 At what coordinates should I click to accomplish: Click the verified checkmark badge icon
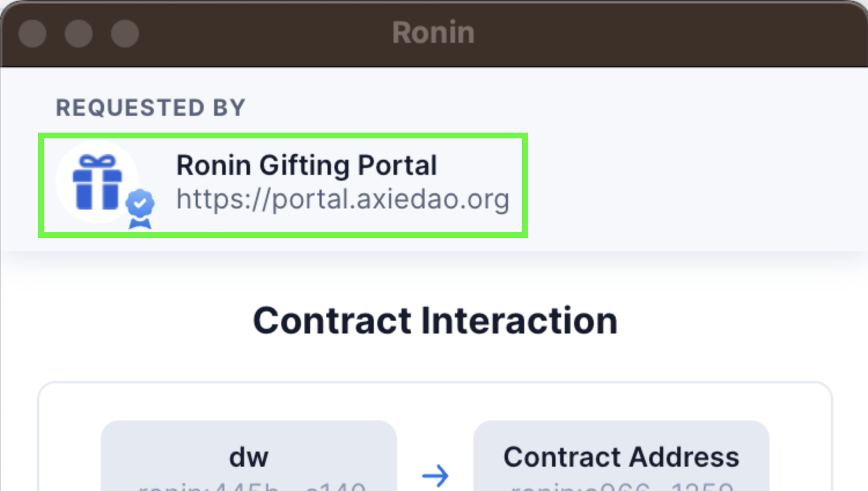pyautogui.click(x=140, y=208)
